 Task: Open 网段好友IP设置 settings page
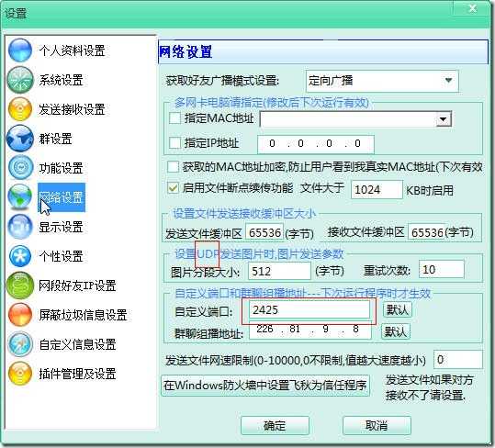click(x=77, y=286)
